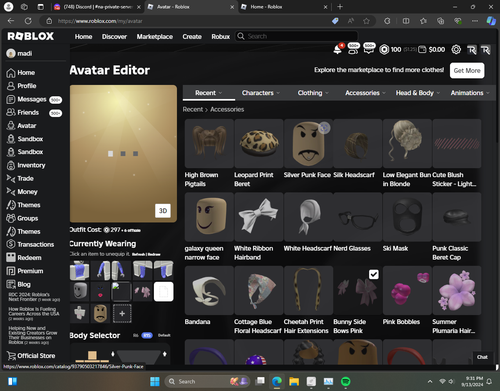Go to Discover in top navigation
Viewport: 500px width, 391px height.
114,36
